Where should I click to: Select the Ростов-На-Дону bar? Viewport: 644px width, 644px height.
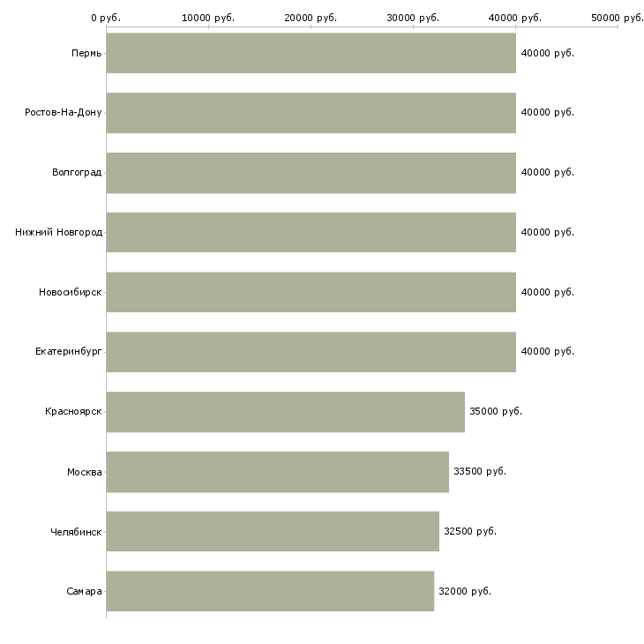311,113
